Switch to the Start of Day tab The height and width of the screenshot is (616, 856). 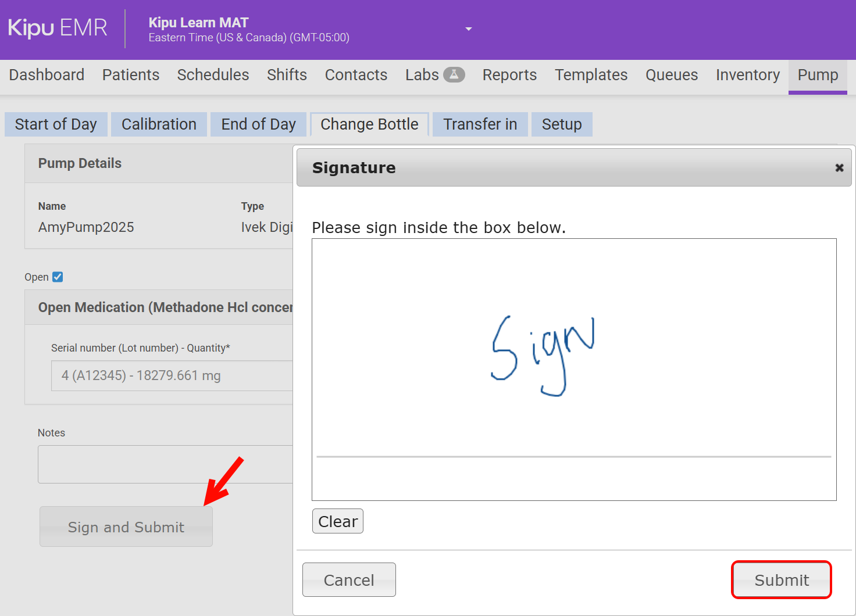(56, 124)
